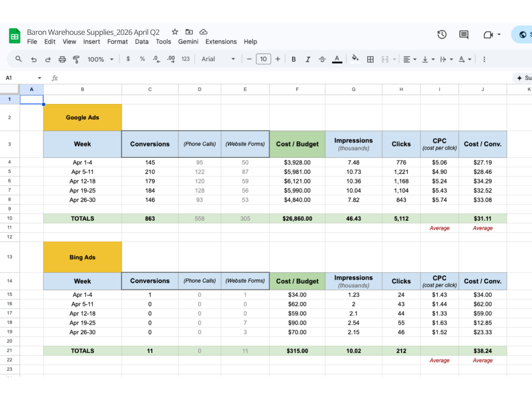532x399 pixels.
Task: Open the Name box dropdown arrow
Action: coord(39,78)
